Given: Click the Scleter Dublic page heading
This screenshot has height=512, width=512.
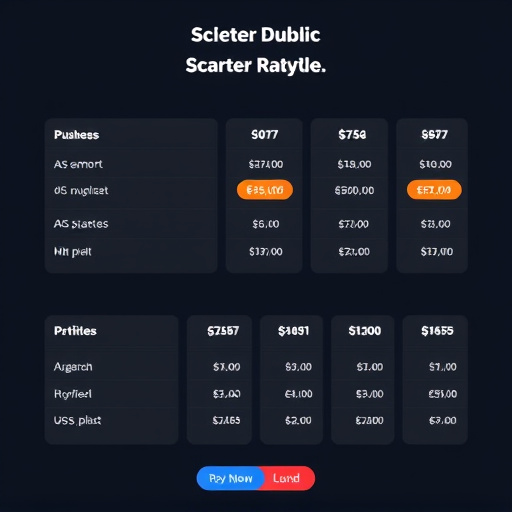Looking at the screenshot, I should point(256,35).
